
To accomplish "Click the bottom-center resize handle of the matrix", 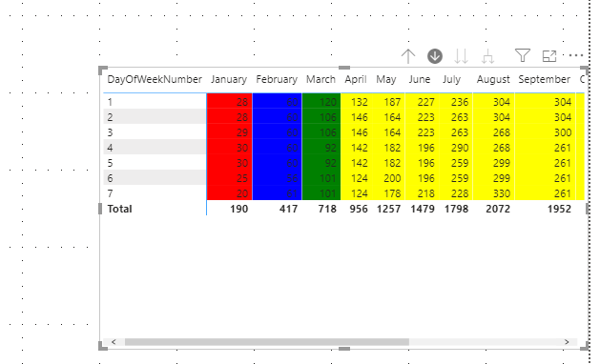I will click(344, 349).
